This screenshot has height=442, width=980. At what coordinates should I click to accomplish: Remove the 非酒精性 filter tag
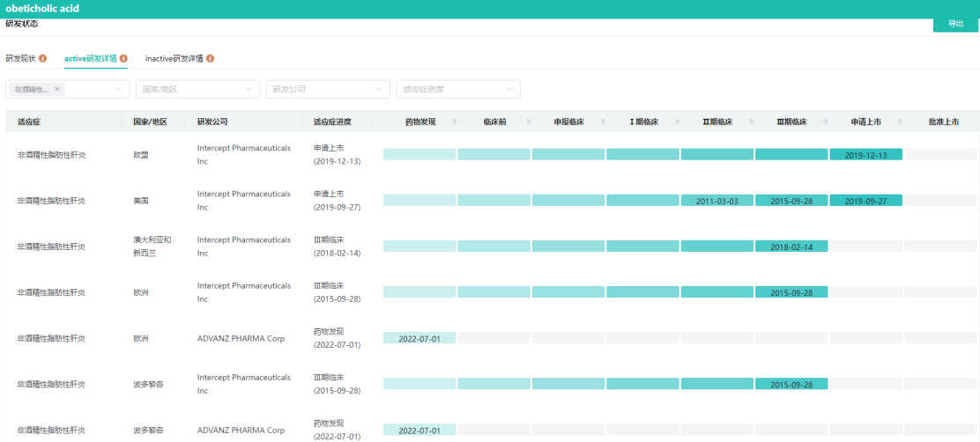57,89
